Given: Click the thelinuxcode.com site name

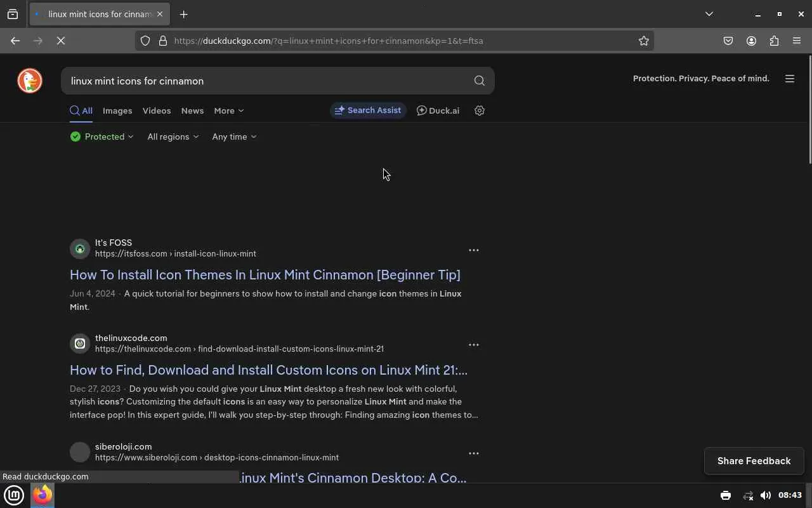Looking at the screenshot, I should pyautogui.click(x=131, y=338).
